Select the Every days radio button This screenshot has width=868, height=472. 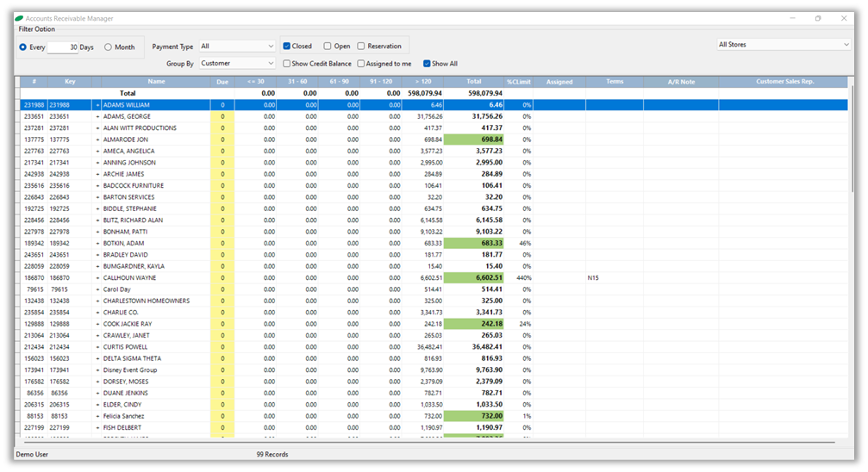click(23, 47)
